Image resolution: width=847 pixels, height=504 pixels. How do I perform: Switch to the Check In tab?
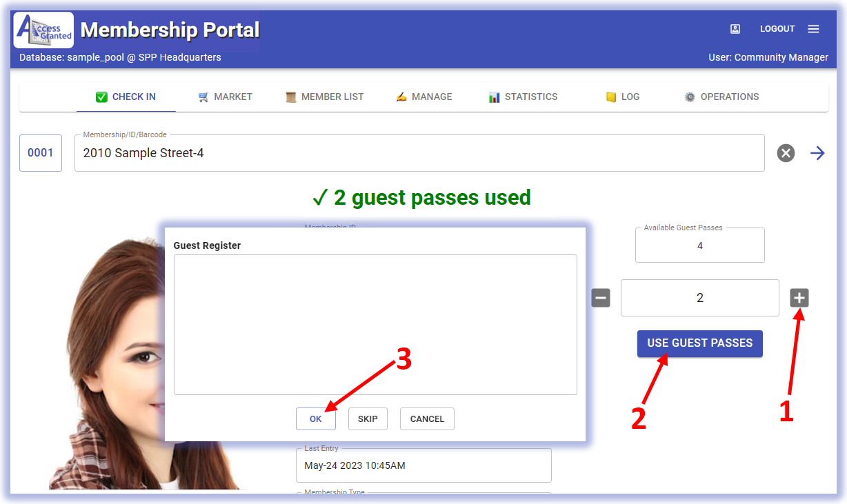[x=126, y=97]
